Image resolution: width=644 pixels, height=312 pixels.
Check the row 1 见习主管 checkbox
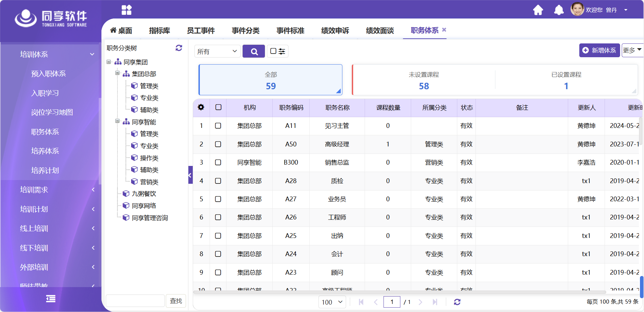218,126
